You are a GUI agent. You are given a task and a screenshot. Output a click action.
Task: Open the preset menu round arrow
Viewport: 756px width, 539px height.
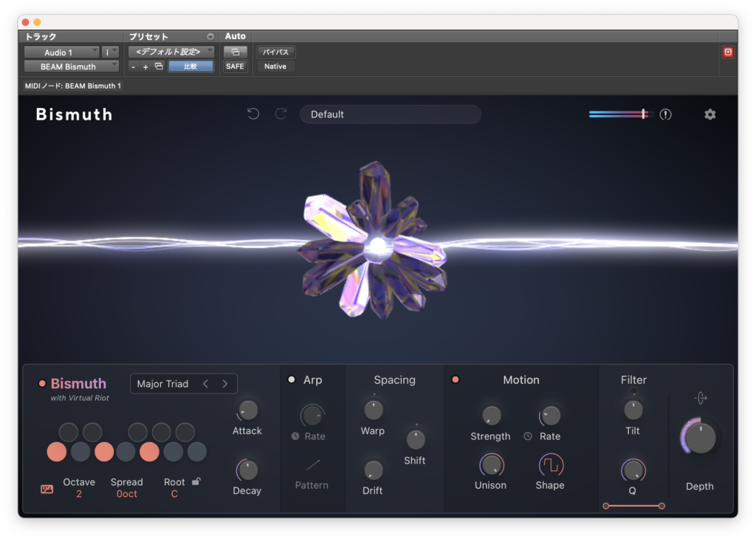(210, 37)
